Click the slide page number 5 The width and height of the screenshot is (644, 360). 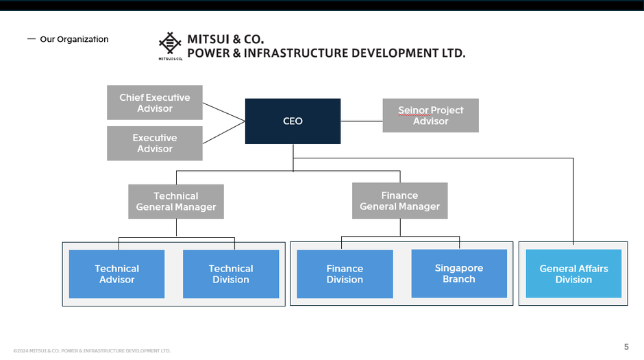tap(626, 347)
